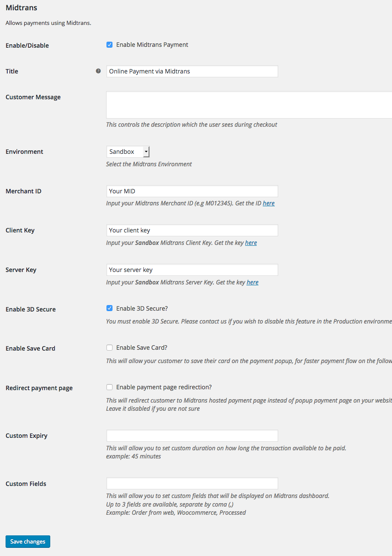This screenshot has width=392, height=556.
Task: Open the 'here' link under Client Key
Action: (251, 243)
